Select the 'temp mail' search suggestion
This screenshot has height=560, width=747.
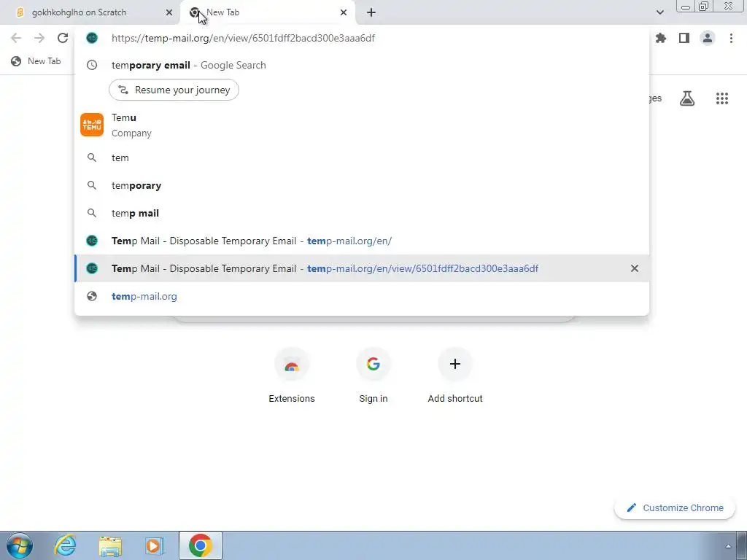[362, 213]
